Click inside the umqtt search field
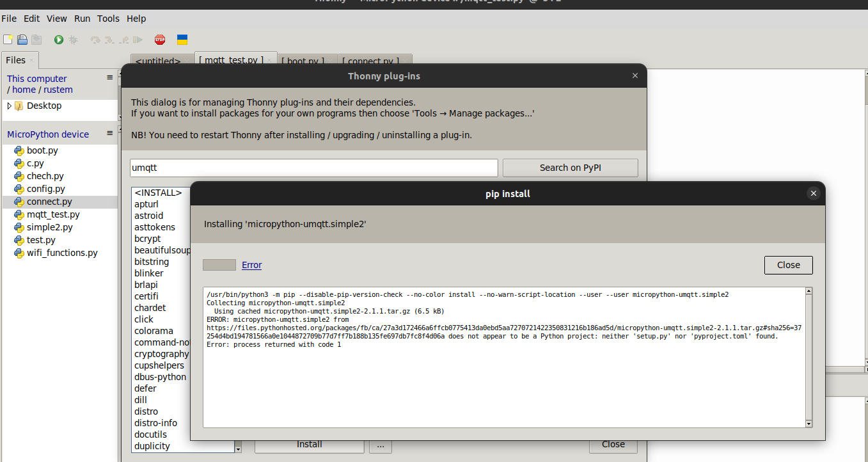This screenshot has height=462, width=868. click(x=313, y=167)
